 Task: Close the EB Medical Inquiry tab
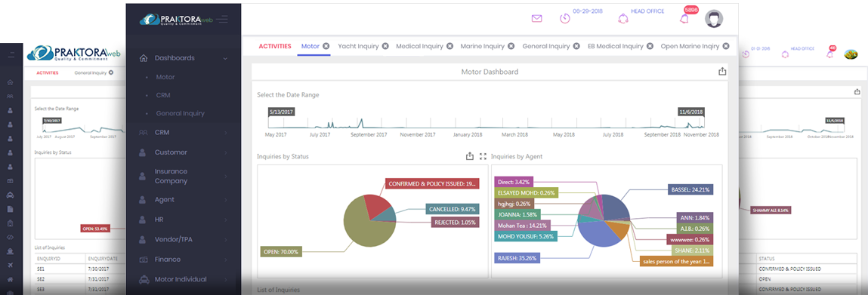click(650, 47)
